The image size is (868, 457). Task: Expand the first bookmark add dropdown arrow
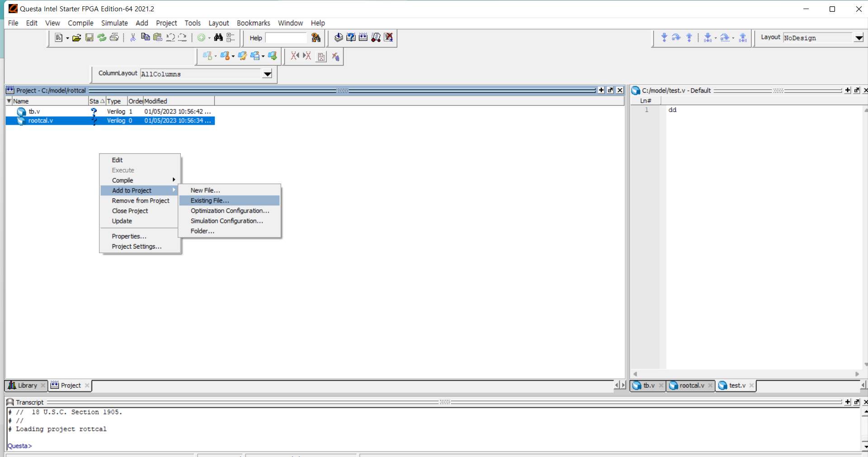216,57
